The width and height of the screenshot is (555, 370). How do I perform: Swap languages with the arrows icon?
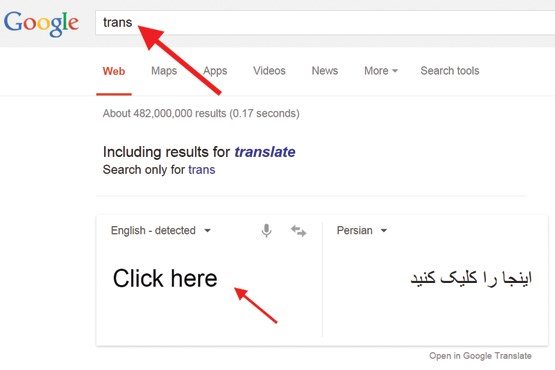pyautogui.click(x=298, y=231)
